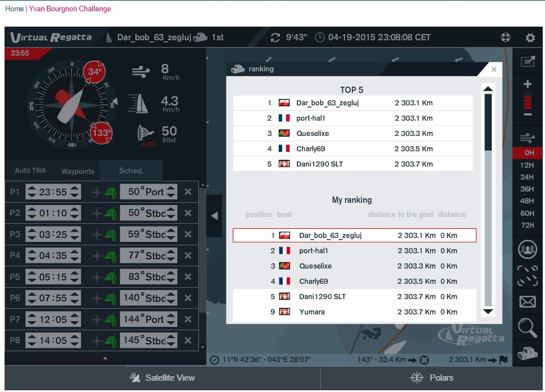Select port-hal1 in the TOP 5 list
The width and height of the screenshot is (545, 392).
(x=353, y=118)
